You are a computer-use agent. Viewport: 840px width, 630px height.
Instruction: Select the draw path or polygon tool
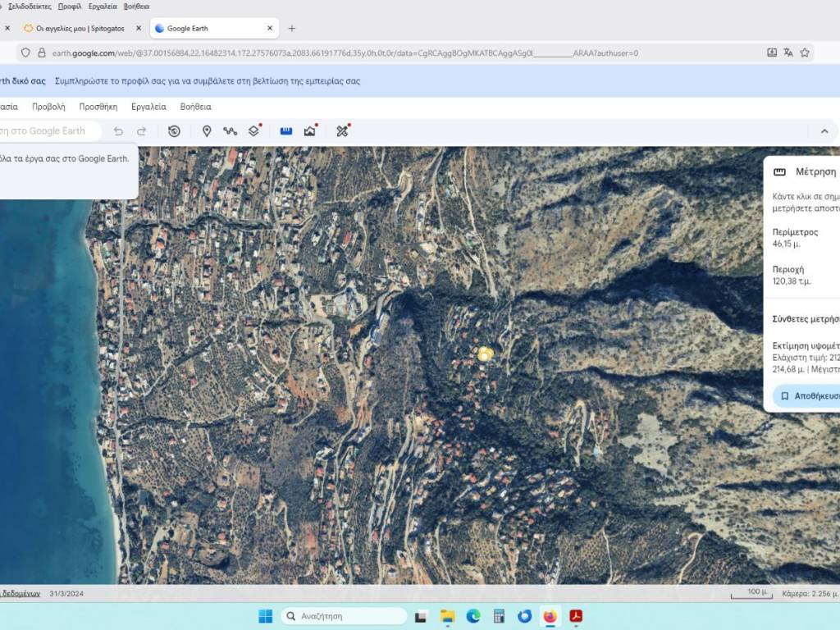tap(230, 131)
